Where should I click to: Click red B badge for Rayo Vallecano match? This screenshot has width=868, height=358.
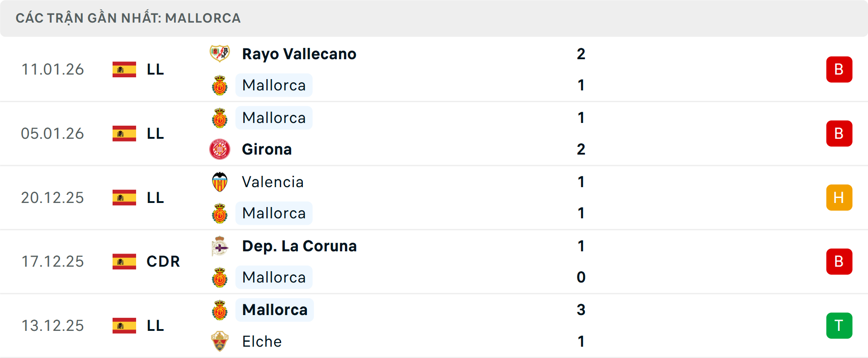(x=839, y=69)
